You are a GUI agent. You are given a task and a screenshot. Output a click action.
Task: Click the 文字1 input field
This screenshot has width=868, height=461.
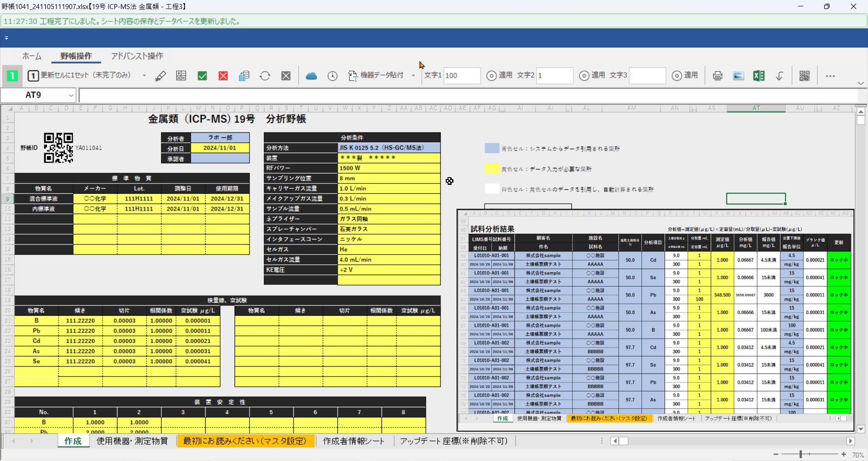click(462, 75)
